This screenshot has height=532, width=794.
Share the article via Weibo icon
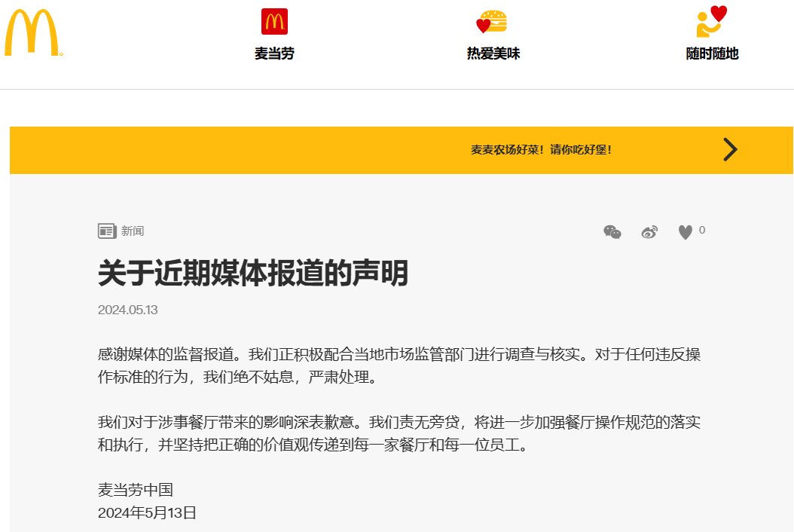pyautogui.click(x=649, y=232)
